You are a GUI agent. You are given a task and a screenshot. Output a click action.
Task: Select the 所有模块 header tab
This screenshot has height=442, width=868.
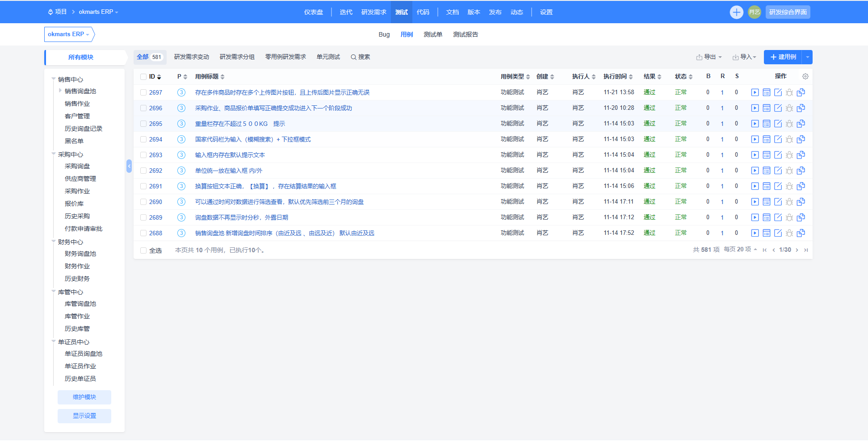[81, 57]
